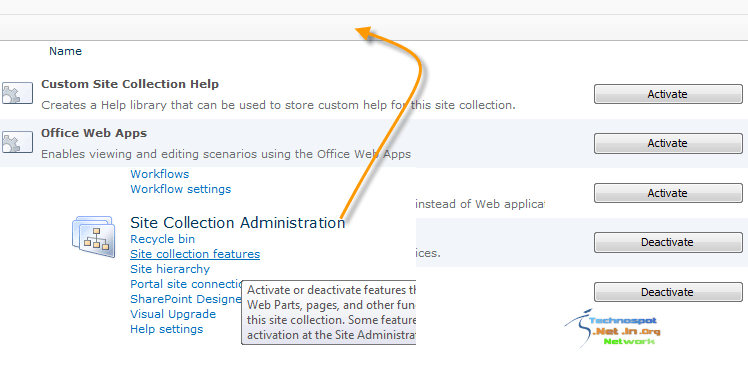
Task: Open the Portal site connection link
Action: pyautogui.click(x=187, y=284)
